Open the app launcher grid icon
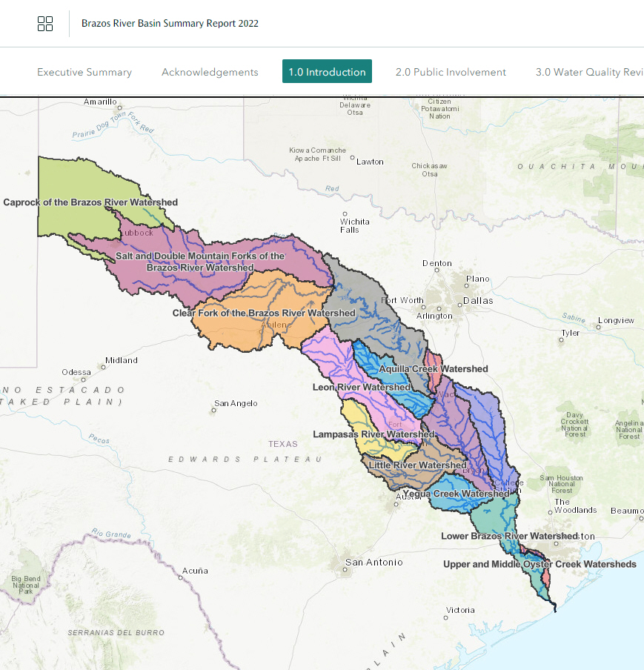 point(45,23)
